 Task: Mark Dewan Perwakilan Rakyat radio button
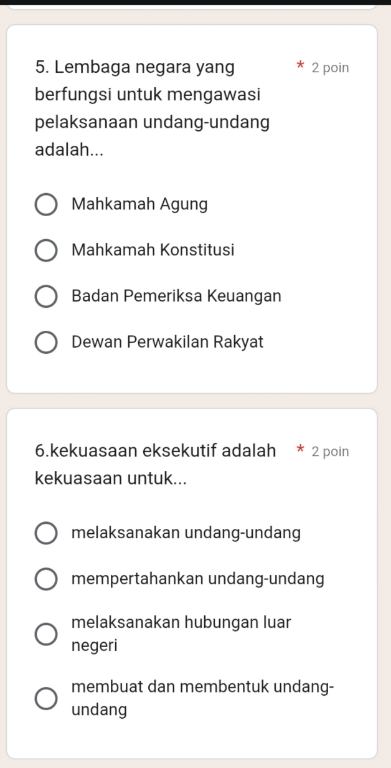[x=46, y=342]
